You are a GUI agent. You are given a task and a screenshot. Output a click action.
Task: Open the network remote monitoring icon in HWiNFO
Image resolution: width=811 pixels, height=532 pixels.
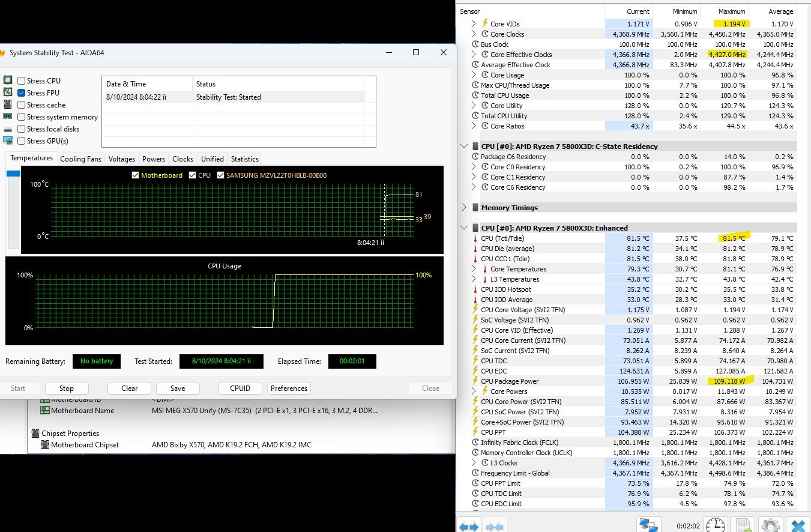coord(649,525)
